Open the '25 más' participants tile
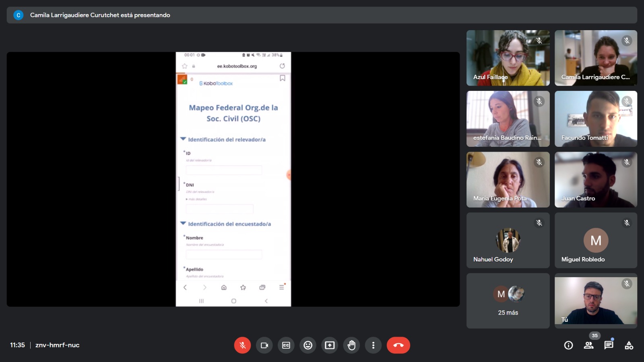 508,301
